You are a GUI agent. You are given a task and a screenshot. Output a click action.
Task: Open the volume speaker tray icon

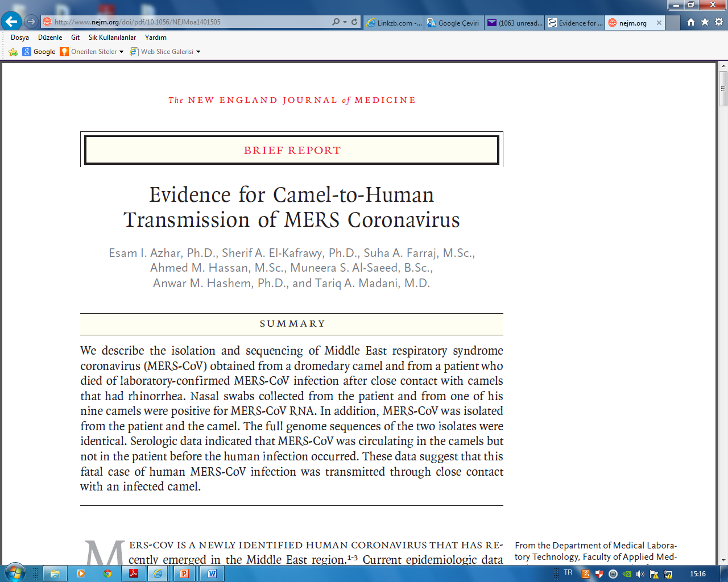pos(640,574)
